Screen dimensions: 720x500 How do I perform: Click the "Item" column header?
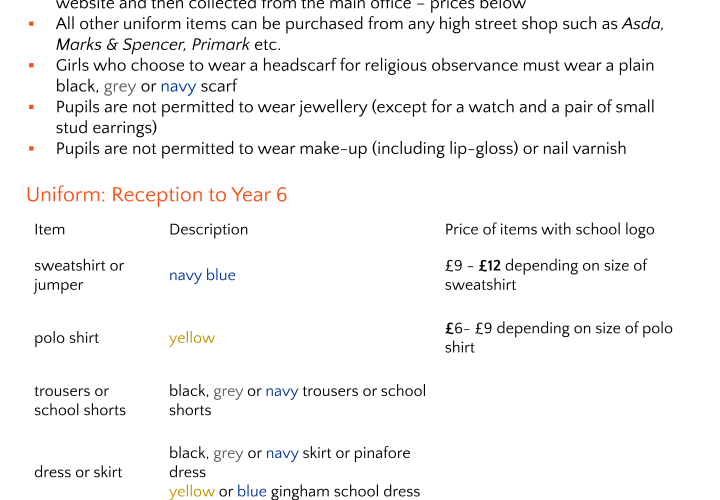(x=49, y=230)
